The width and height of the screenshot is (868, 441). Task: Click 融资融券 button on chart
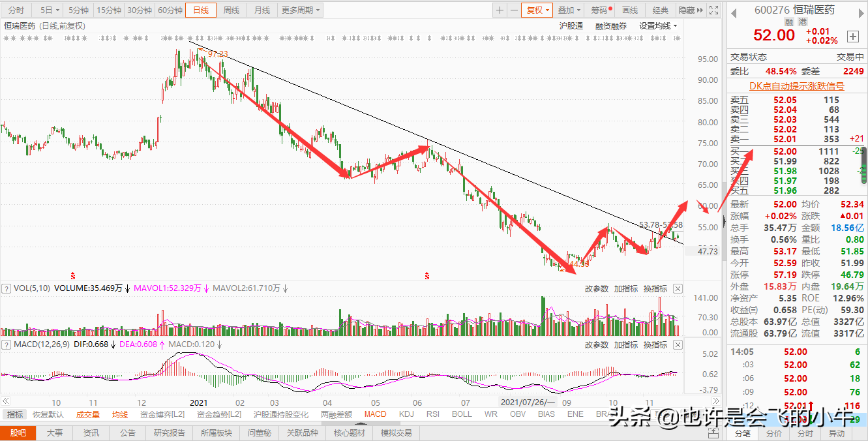pyautogui.click(x=611, y=26)
